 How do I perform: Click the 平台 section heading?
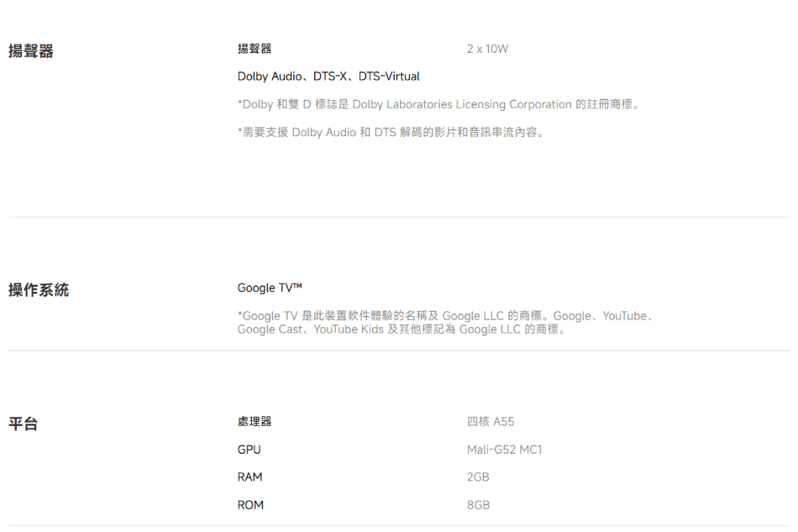23,424
